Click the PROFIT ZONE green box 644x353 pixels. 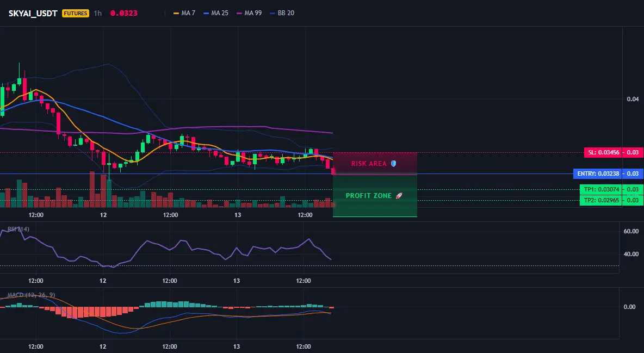pos(375,196)
